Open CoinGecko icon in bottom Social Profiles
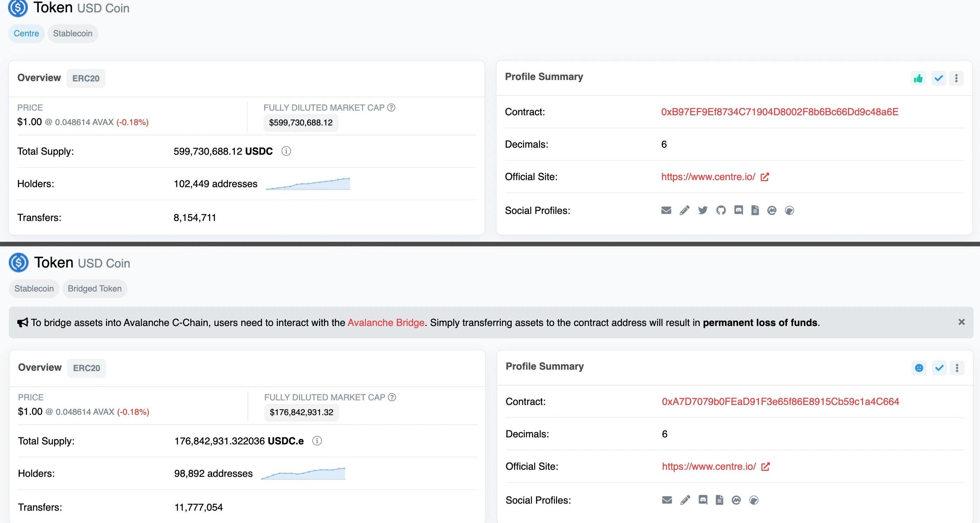 click(x=754, y=500)
